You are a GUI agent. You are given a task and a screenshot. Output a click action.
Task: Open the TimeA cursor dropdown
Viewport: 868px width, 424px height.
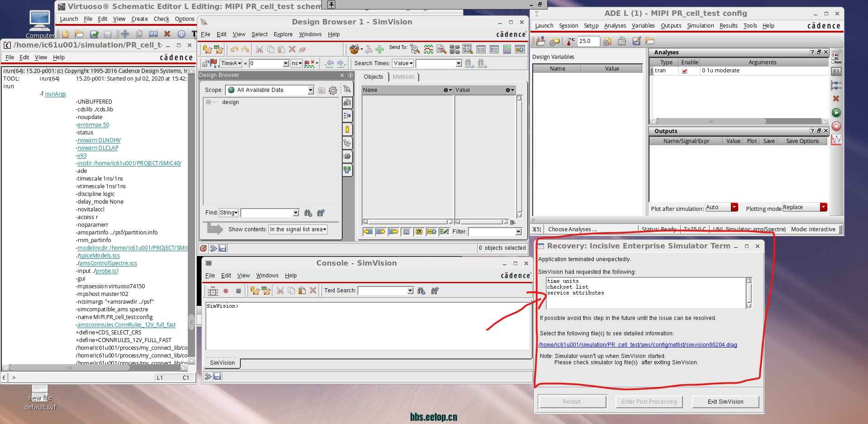click(x=231, y=63)
